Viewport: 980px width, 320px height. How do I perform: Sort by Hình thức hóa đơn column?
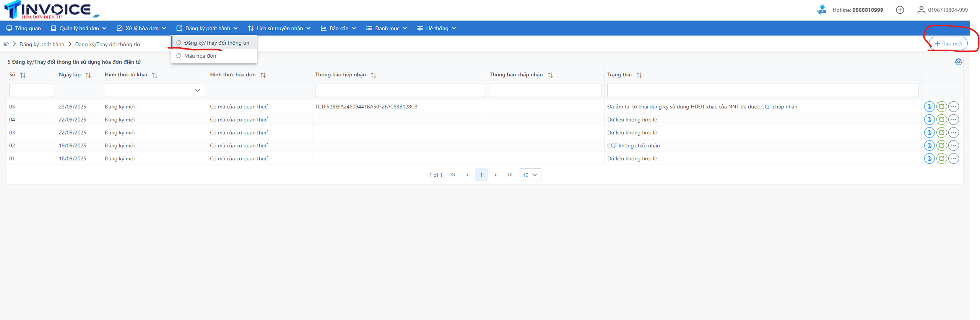263,75
